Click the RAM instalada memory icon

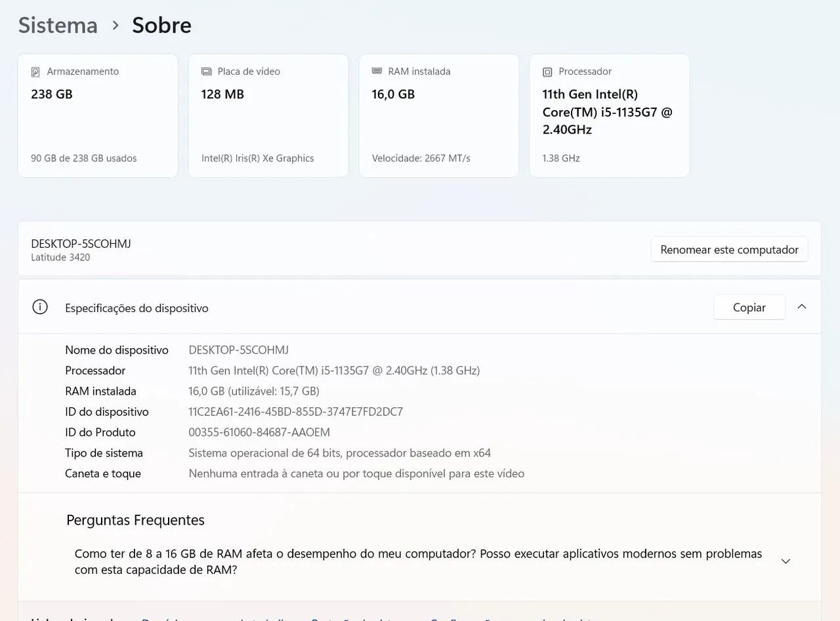coord(377,71)
